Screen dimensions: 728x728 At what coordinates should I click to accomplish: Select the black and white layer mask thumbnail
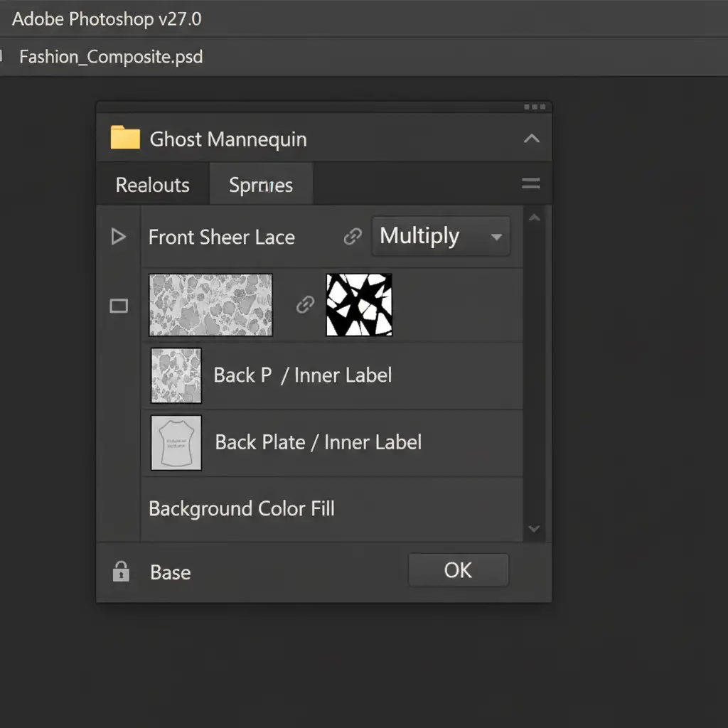click(359, 305)
